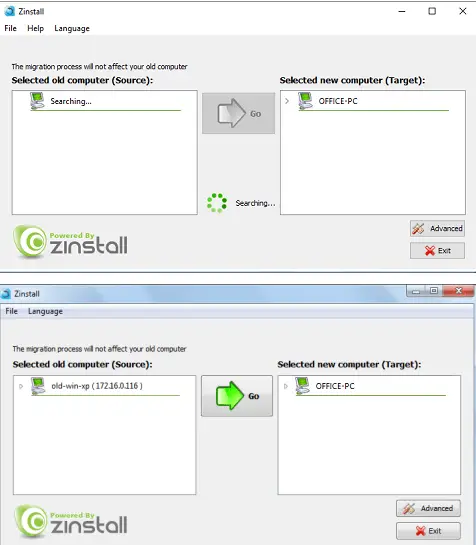Click the Zinstall logo in lower window
The height and width of the screenshot is (545, 476).
coord(71,521)
